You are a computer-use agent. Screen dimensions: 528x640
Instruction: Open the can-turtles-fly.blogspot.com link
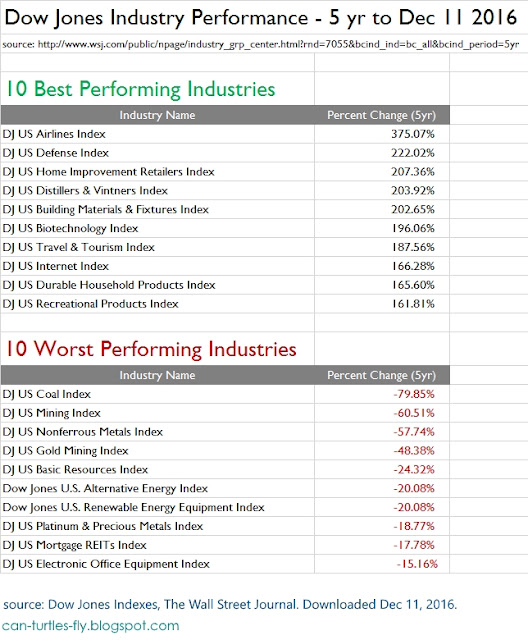pyautogui.click(x=91, y=626)
